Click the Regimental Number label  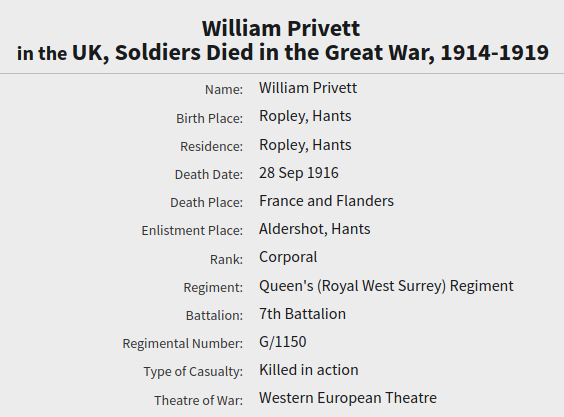(x=183, y=344)
